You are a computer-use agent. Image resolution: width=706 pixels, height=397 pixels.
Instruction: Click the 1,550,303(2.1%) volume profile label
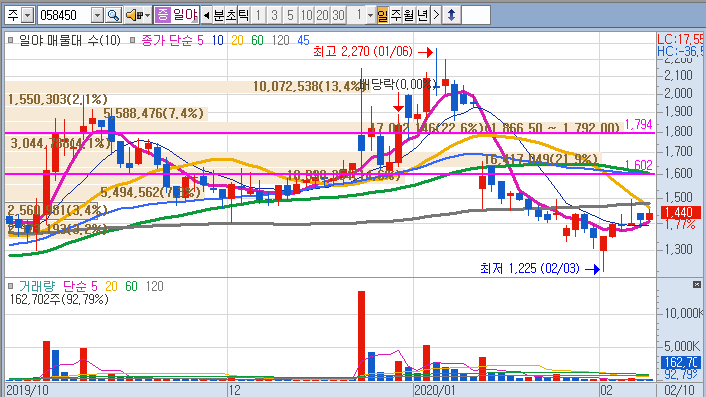tap(58, 99)
